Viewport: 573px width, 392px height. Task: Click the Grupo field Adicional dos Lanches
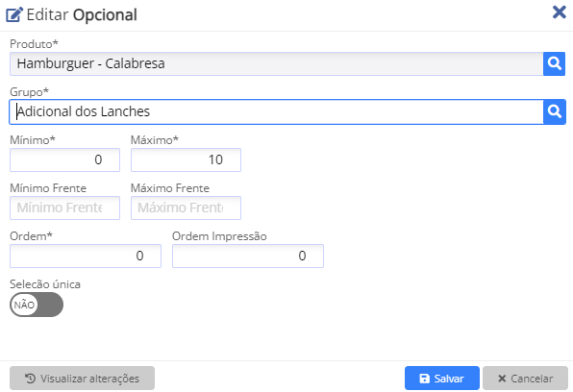click(276, 111)
